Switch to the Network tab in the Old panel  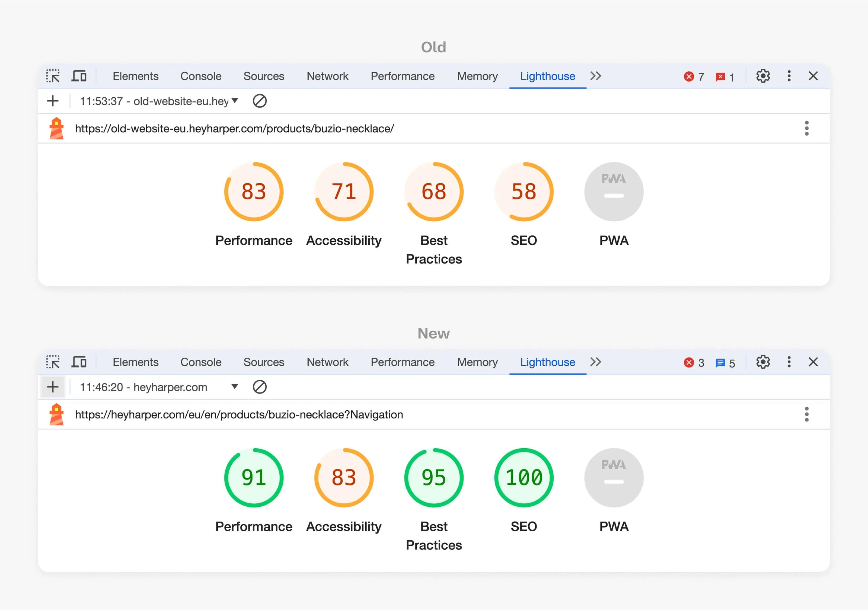[327, 76]
